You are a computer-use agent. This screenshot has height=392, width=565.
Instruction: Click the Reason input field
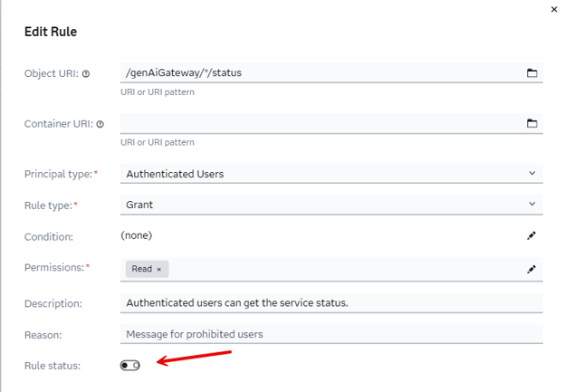click(x=331, y=334)
